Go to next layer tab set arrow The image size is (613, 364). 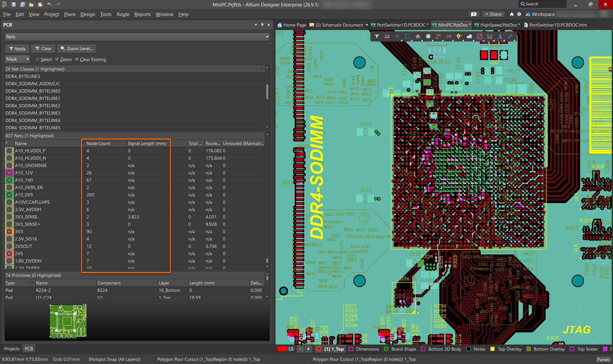[308, 349]
